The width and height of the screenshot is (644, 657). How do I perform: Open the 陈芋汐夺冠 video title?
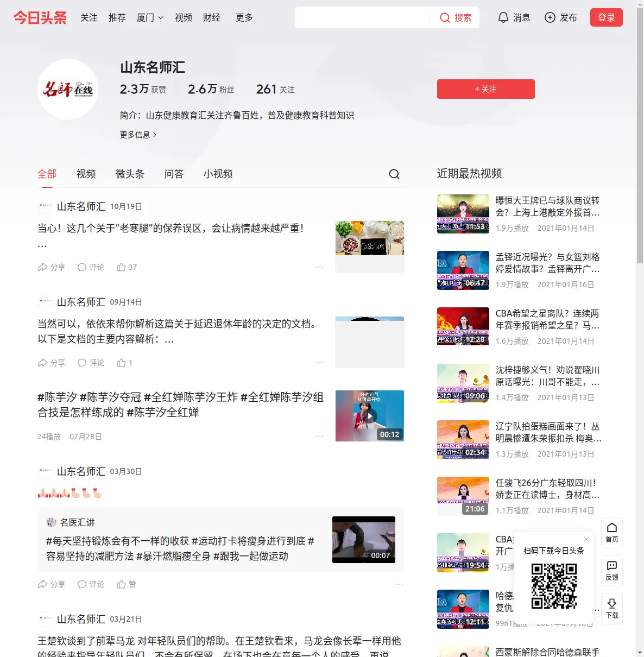point(180,405)
